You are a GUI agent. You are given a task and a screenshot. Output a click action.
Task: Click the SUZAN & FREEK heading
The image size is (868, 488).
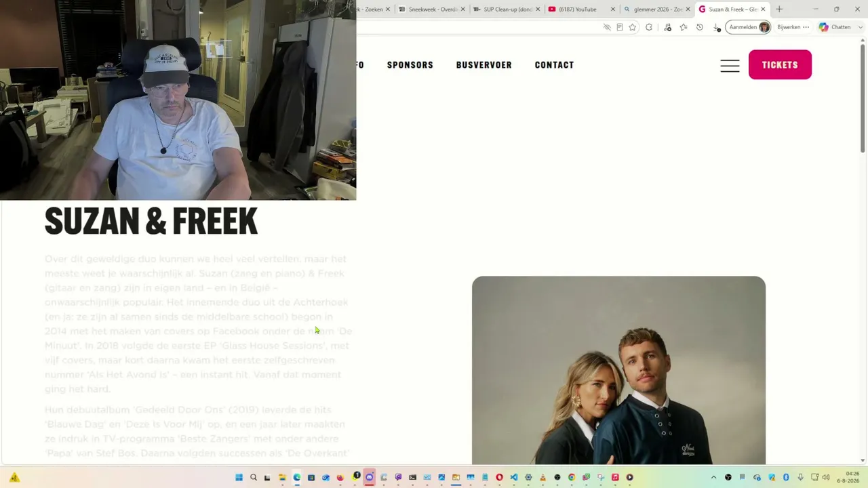pyautogui.click(x=151, y=222)
